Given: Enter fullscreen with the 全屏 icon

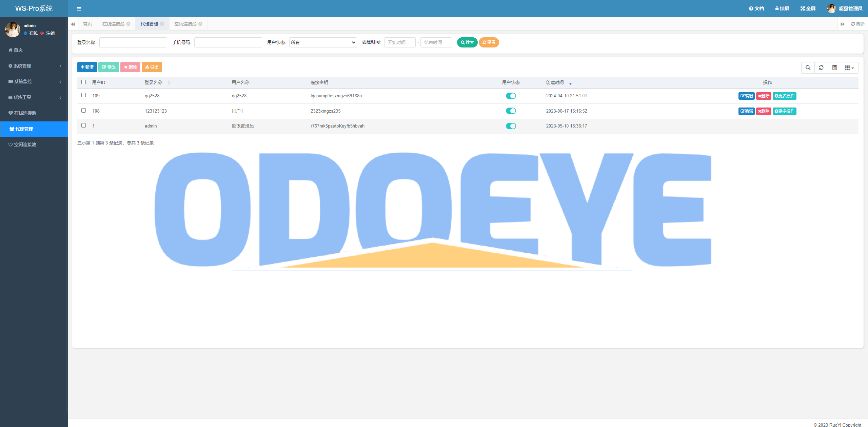Looking at the screenshot, I should [808, 8].
